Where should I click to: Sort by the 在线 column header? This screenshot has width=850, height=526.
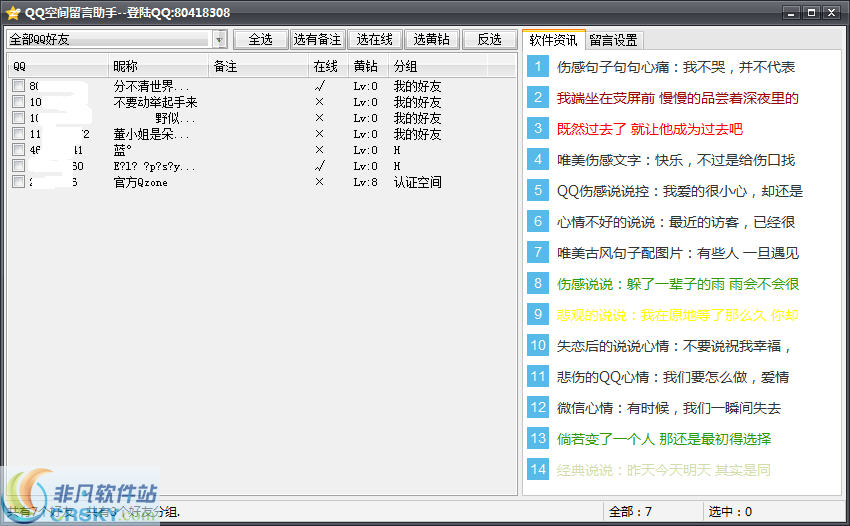(x=329, y=66)
